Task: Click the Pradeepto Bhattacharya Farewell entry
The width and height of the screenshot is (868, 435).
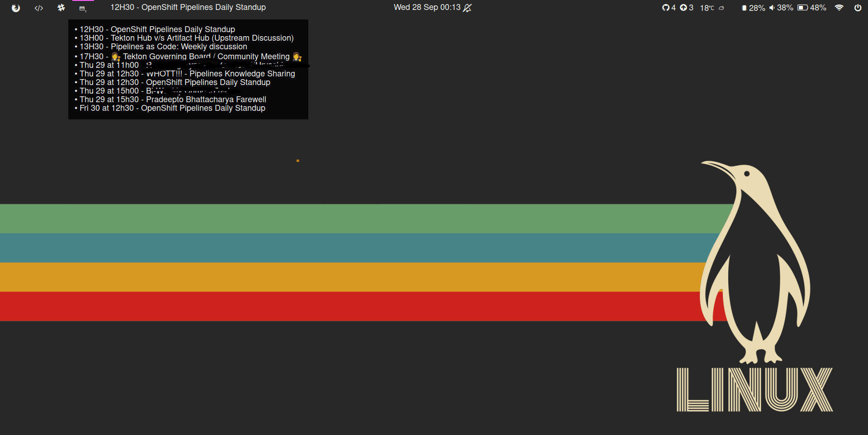Action: (x=173, y=99)
